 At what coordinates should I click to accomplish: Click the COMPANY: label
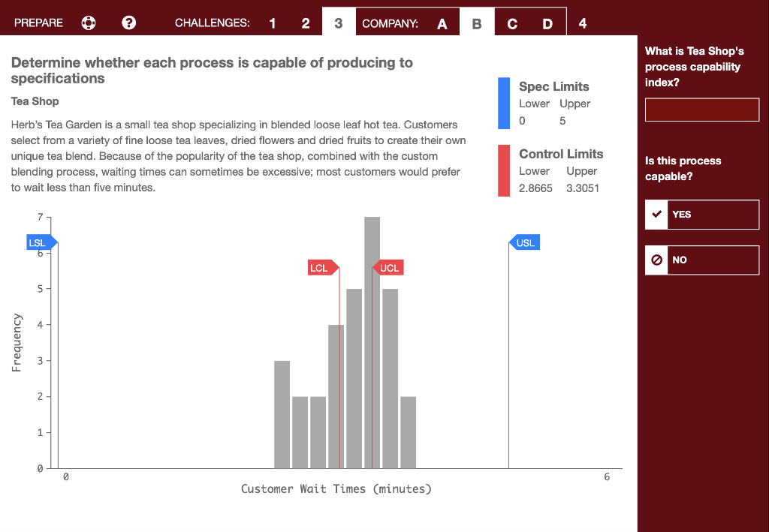click(x=390, y=23)
